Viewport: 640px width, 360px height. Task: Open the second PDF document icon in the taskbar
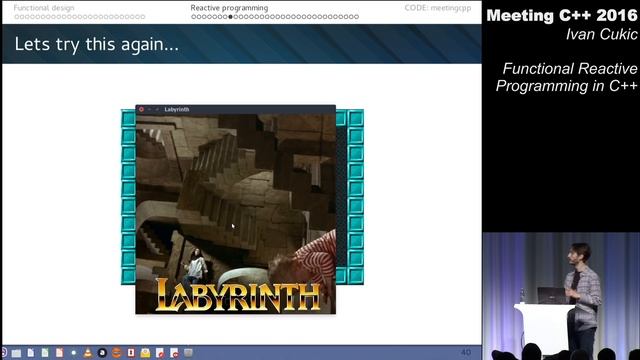click(174, 353)
